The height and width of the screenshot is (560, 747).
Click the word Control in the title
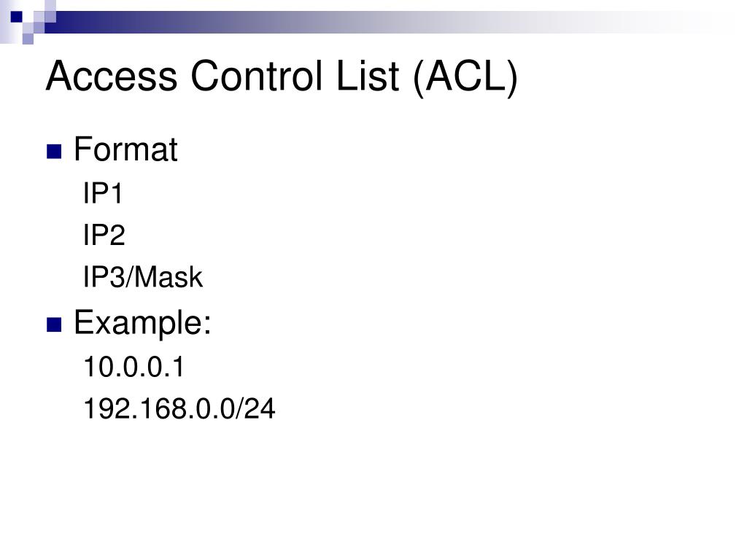[x=258, y=76]
